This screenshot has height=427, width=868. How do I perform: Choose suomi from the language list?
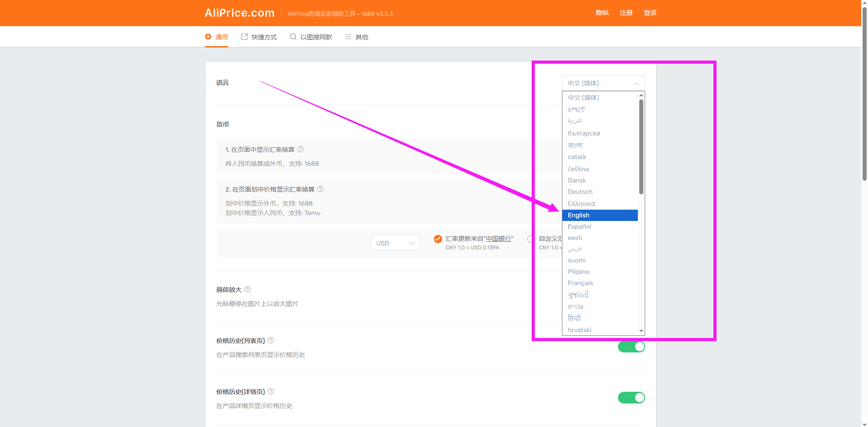600,260
